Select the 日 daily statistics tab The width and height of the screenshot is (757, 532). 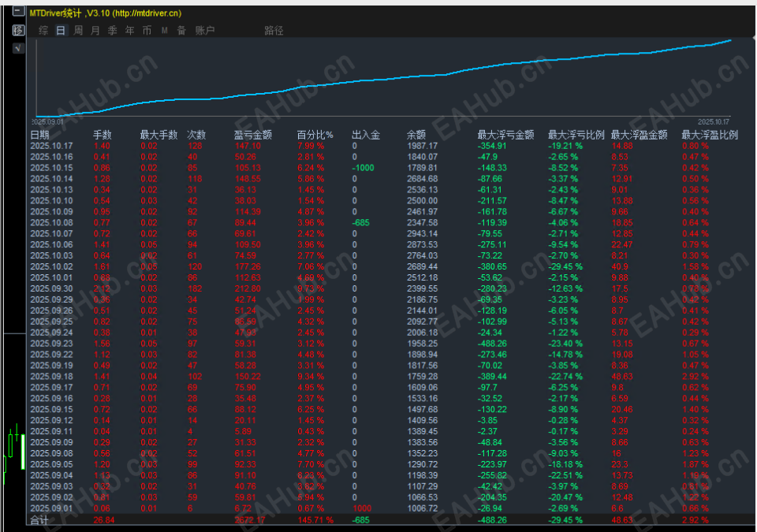(61, 31)
